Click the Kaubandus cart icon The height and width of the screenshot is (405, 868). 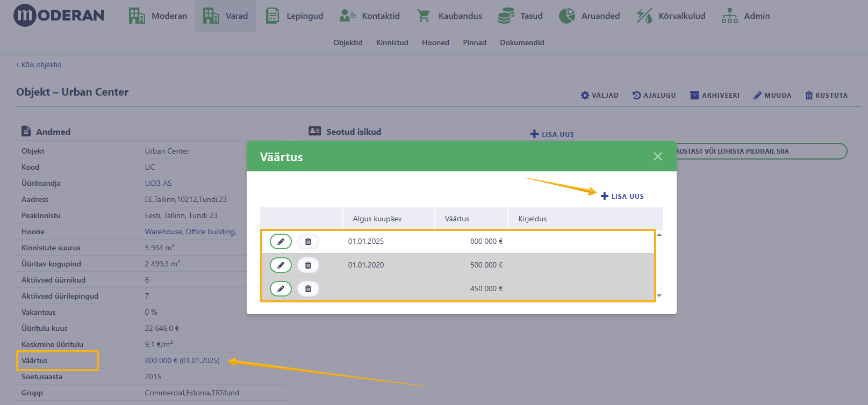click(x=424, y=16)
